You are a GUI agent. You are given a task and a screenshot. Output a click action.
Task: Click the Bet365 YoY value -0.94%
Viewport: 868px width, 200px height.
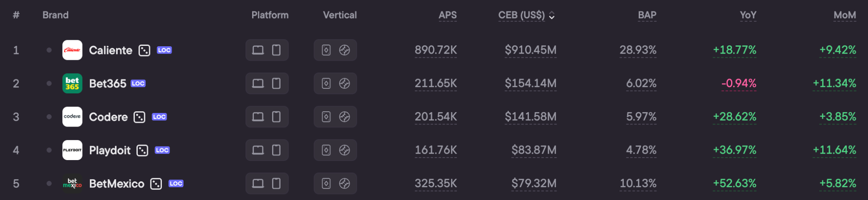click(x=739, y=83)
